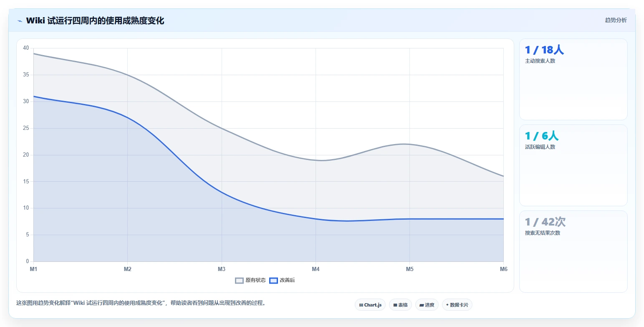Click the blue 改善后 legend swatch
Viewport: 644px width, 327px height.
pos(273,281)
